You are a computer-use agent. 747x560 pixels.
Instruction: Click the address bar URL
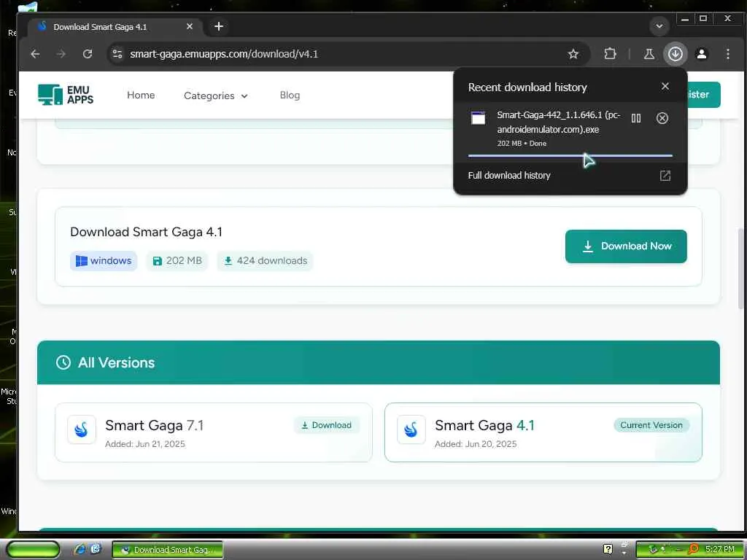pos(224,54)
